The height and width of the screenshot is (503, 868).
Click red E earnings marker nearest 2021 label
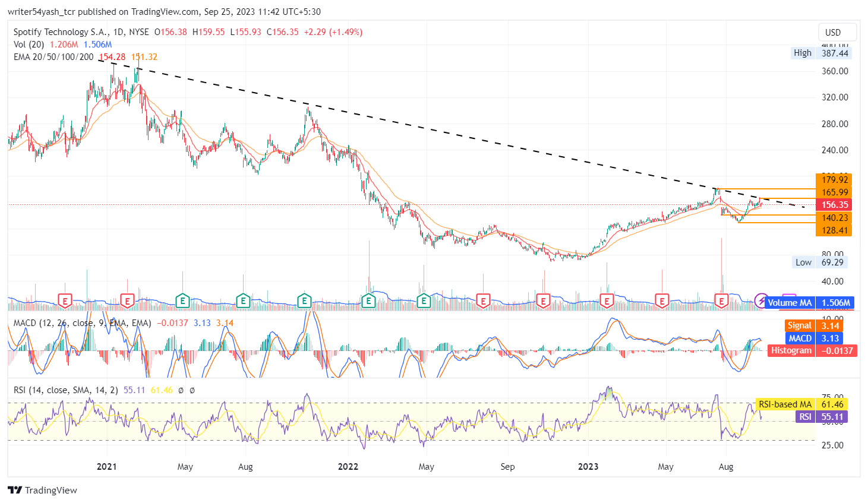click(127, 301)
